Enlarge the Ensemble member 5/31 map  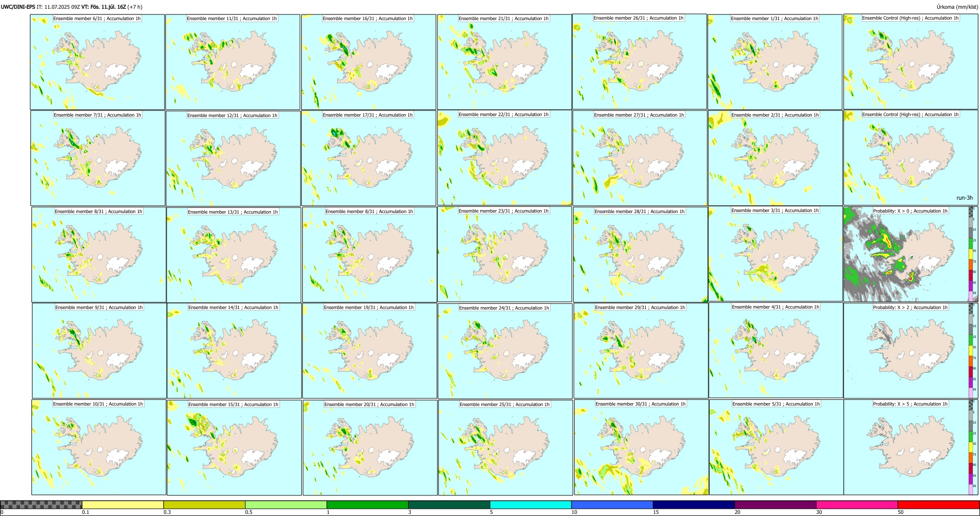(x=777, y=447)
